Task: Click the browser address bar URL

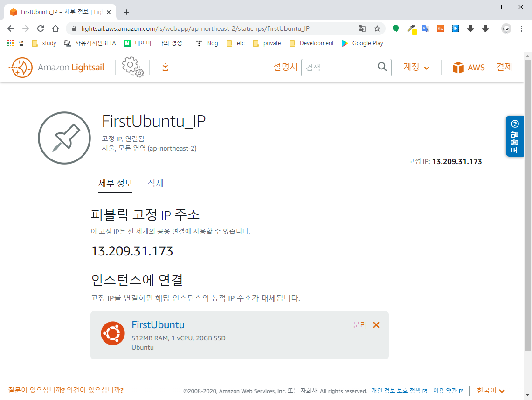Action: point(195,28)
